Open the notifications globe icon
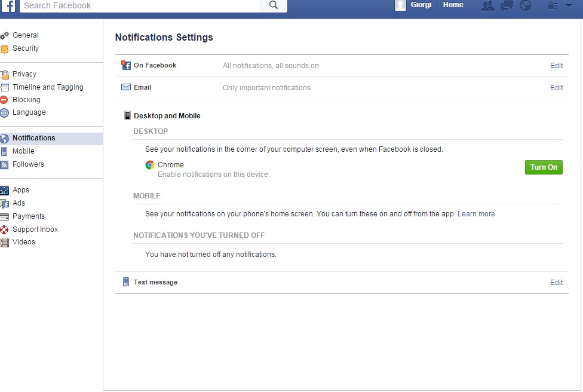 tap(525, 6)
